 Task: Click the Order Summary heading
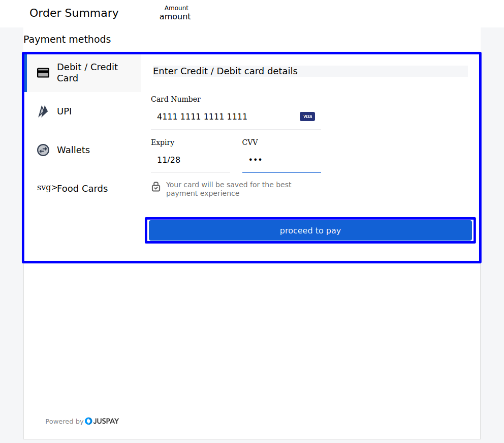(74, 13)
